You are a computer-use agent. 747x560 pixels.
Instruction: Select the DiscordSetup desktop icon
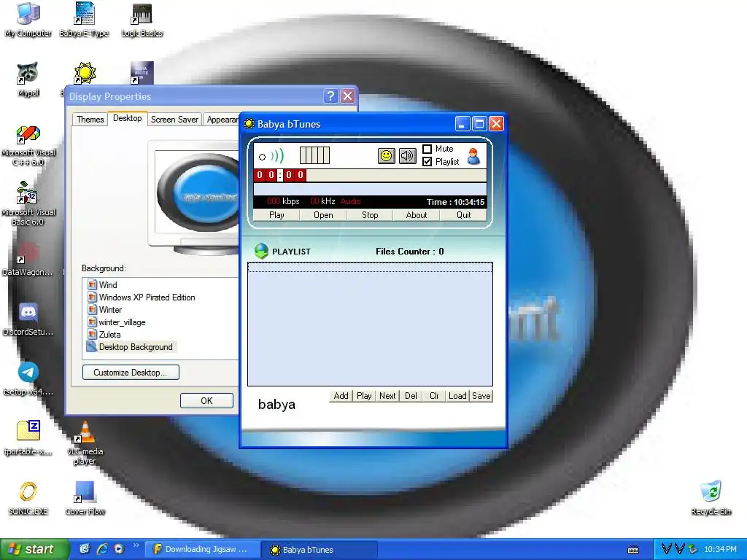tap(28, 319)
